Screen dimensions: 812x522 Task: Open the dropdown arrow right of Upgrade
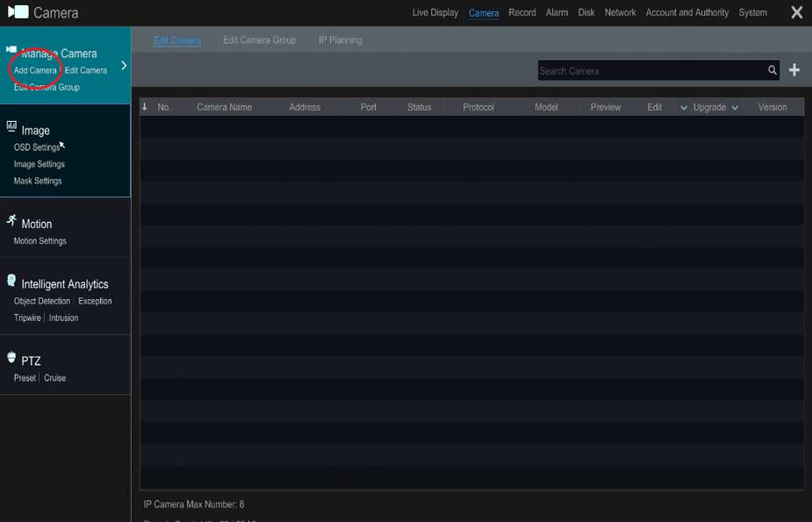pos(735,108)
